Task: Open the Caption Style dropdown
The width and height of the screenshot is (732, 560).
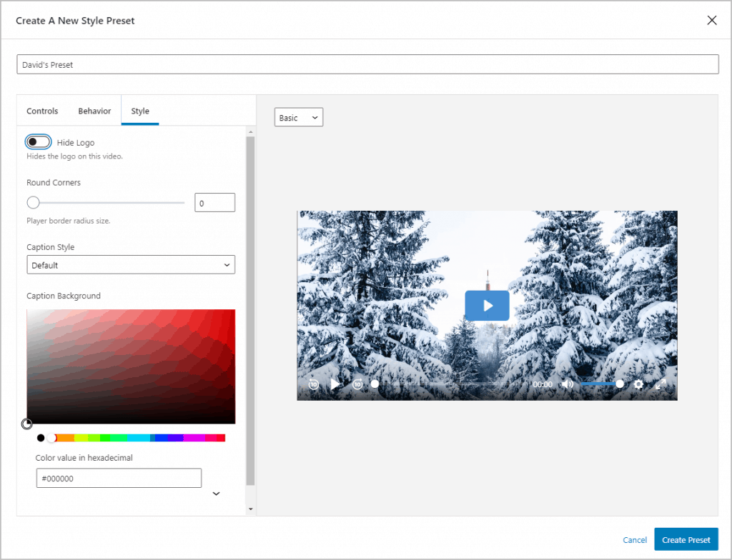Action: (x=131, y=265)
